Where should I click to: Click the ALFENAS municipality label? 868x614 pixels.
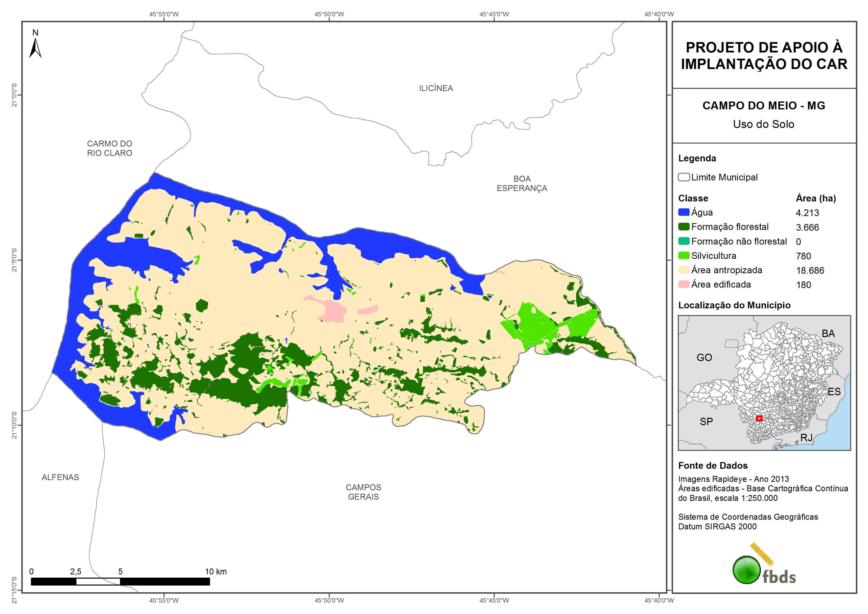pyautogui.click(x=61, y=477)
